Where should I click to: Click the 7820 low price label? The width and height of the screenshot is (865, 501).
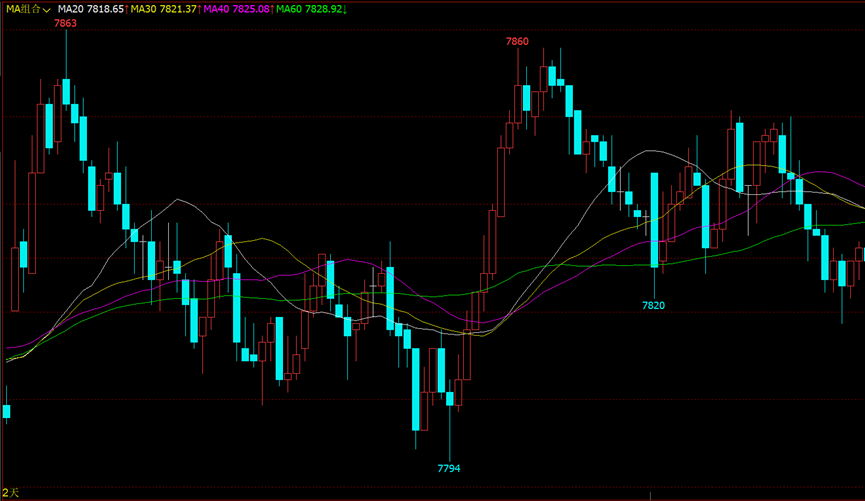click(x=653, y=305)
